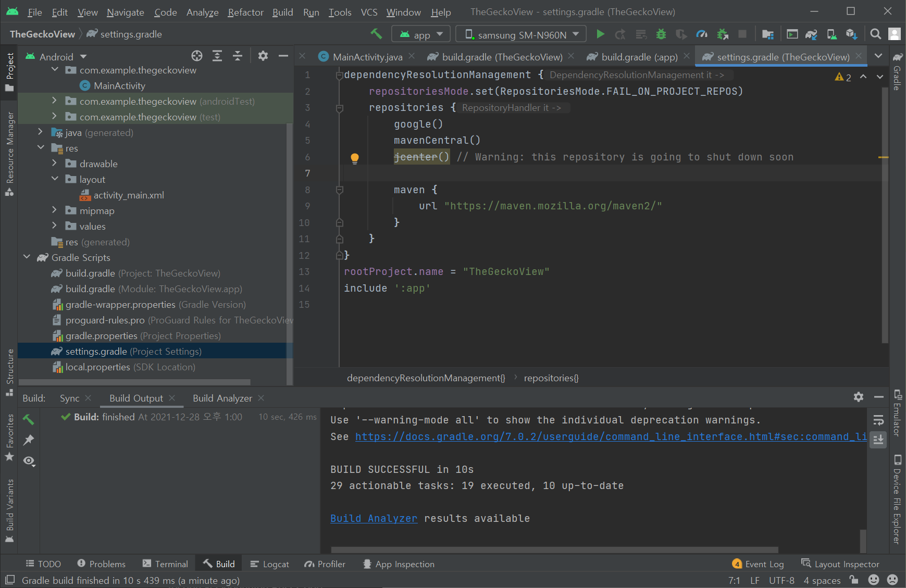Click the Debug app bug icon

661,34
